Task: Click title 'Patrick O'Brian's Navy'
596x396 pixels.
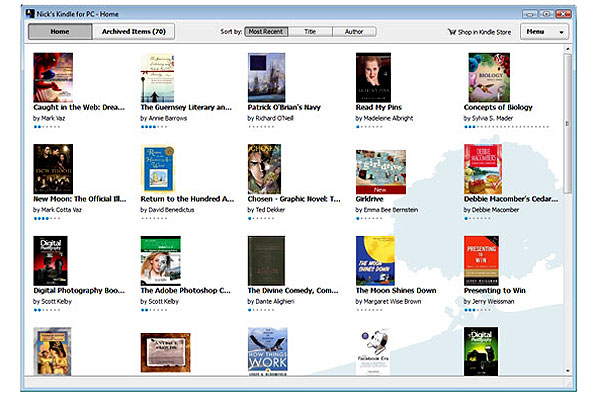Action: (x=284, y=107)
